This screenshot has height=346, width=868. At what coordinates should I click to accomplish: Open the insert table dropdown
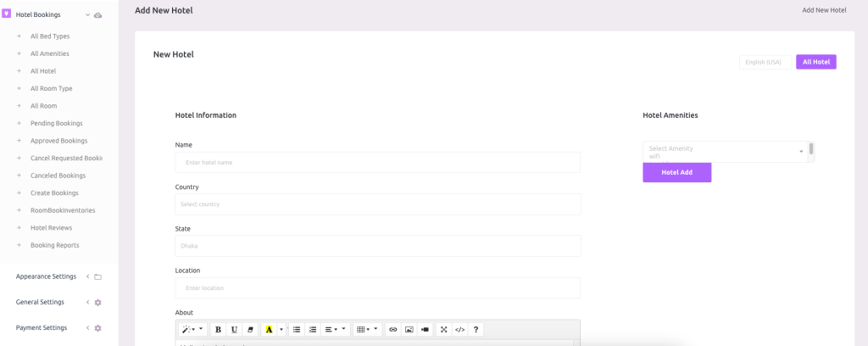coord(368,329)
